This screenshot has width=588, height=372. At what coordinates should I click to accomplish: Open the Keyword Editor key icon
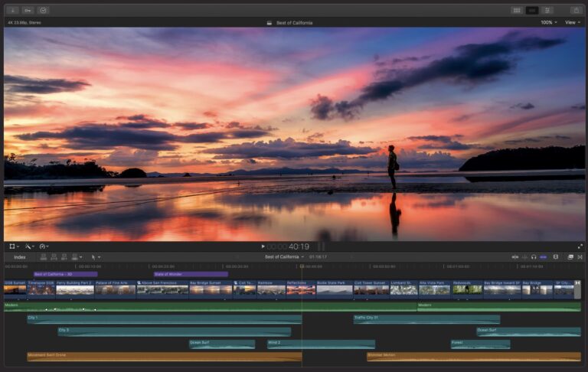(x=28, y=10)
